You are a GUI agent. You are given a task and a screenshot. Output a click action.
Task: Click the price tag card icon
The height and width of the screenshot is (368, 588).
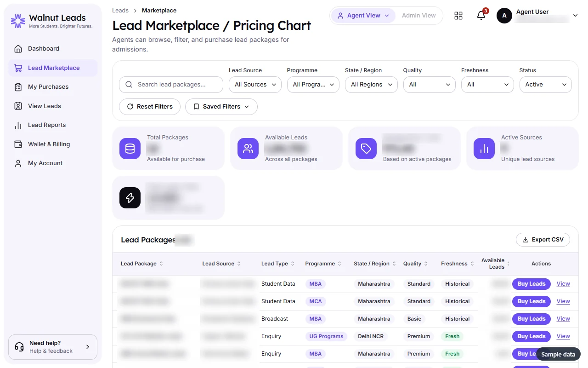(x=366, y=149)
